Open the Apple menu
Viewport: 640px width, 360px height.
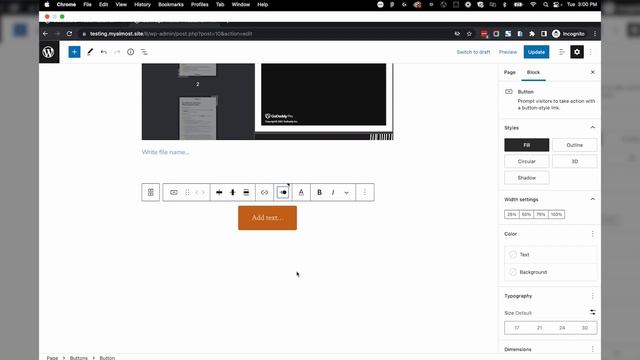47,4
